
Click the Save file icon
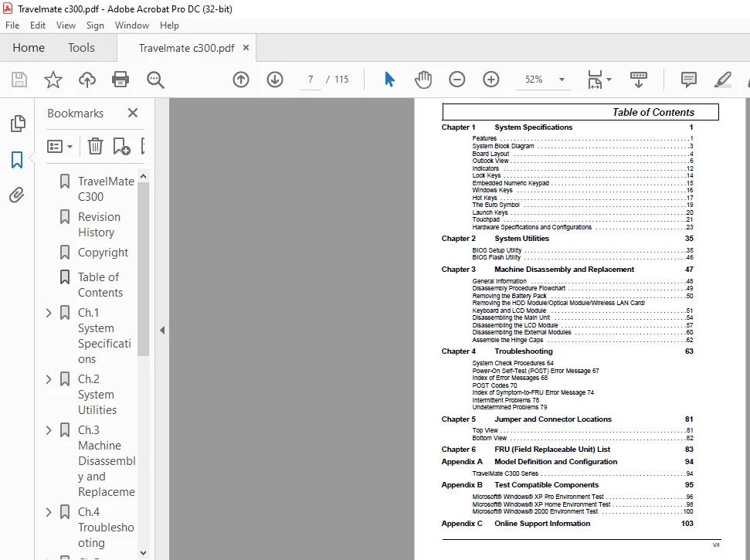click(19, 80)
